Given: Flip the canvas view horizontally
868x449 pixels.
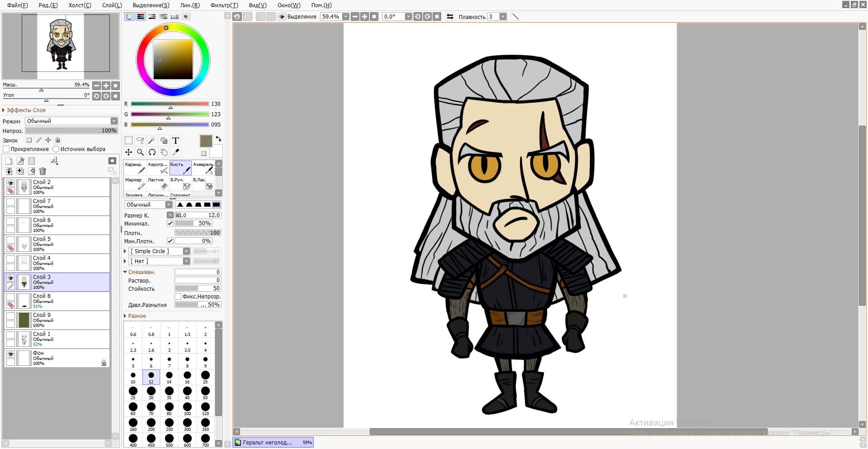Looking at the screenshot, I should click(x=450, y=16).
